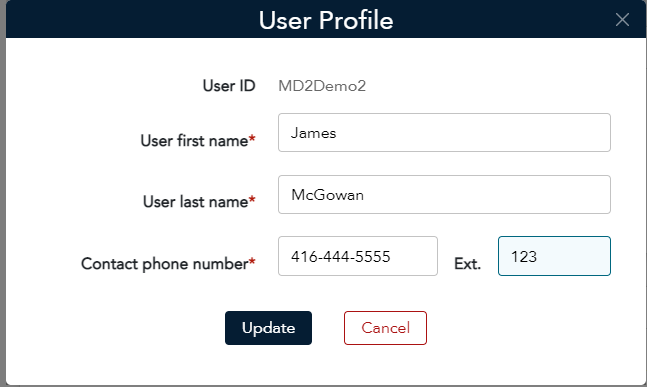Cancel the profile changes

click(x=385, y=328)
